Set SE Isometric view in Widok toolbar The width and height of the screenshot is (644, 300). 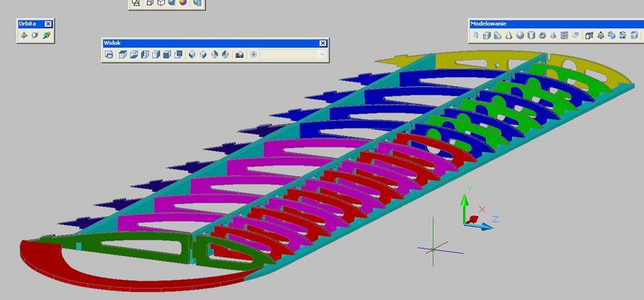(x=204, y=55)
